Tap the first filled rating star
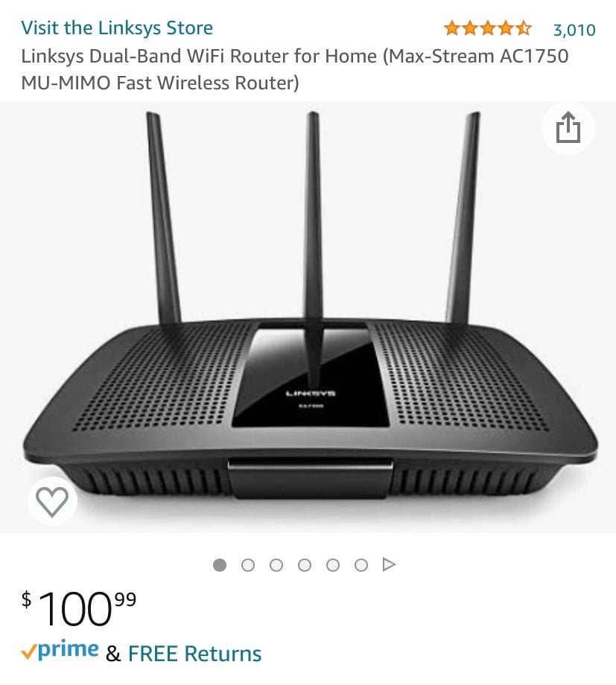Screen dimensions: 616x685 [x=451, y=29]
